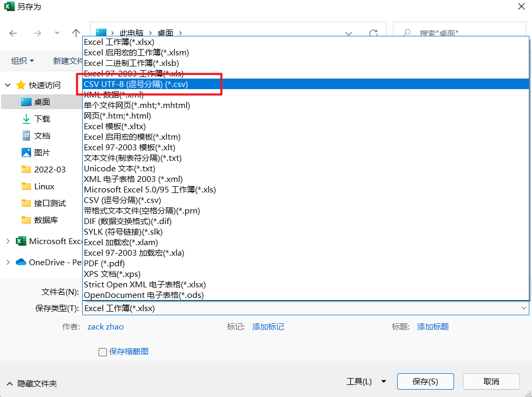Go up one folder level arrow
Screen dimensions: 532x397
coord(76,33)
